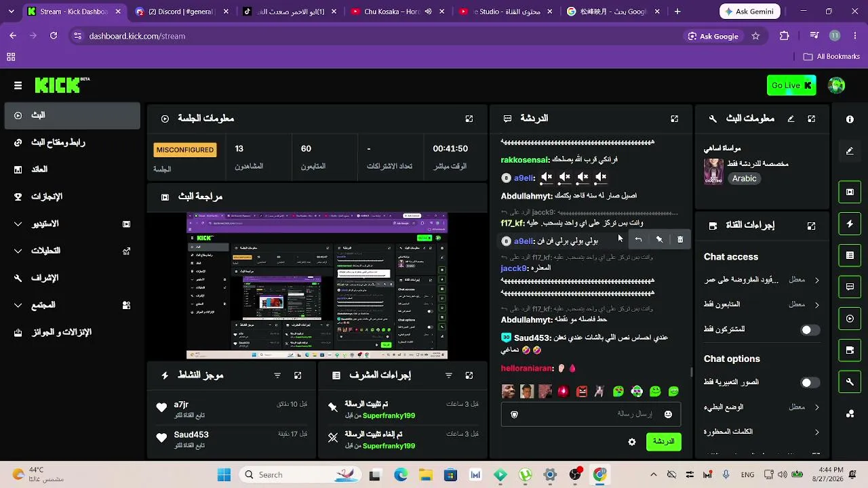Image resolution: width=868 pixels, height=488 pixels.
Task: Toggle the wrench button in right rail
Action: 850,382
